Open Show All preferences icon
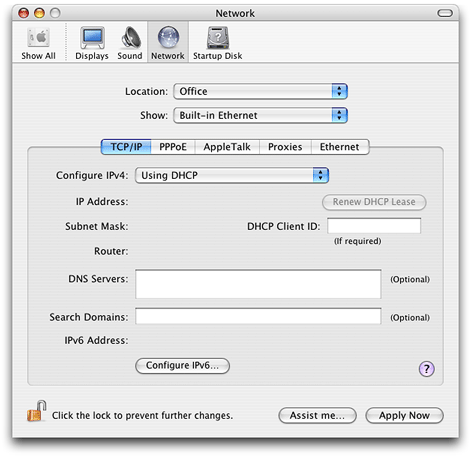This screenshot has height=458, width=471. coord(38,43)
